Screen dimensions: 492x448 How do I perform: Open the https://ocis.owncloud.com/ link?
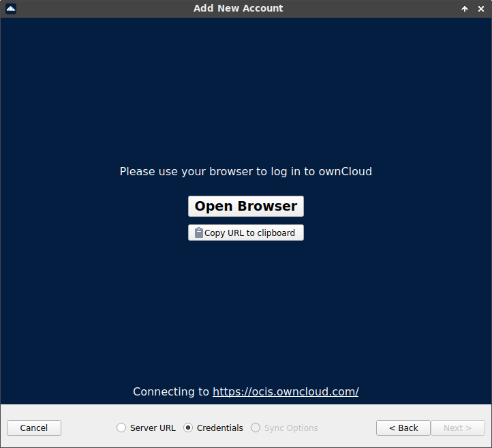286,391
